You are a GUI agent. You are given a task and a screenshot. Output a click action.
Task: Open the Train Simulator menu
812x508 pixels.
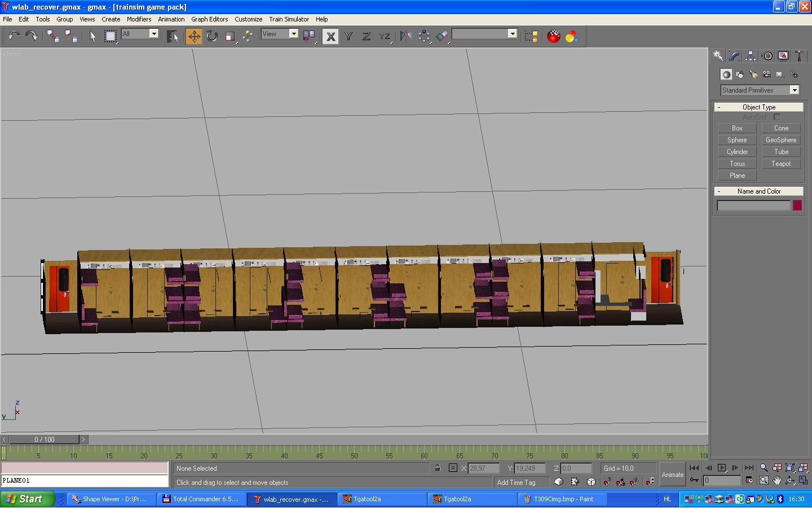tap(289, 19)
